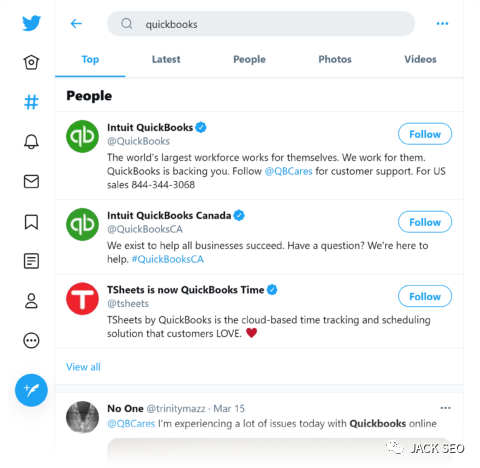Switch to the Photos tab
The width and height of the screenshot is (480, 468).
(335, 59)
